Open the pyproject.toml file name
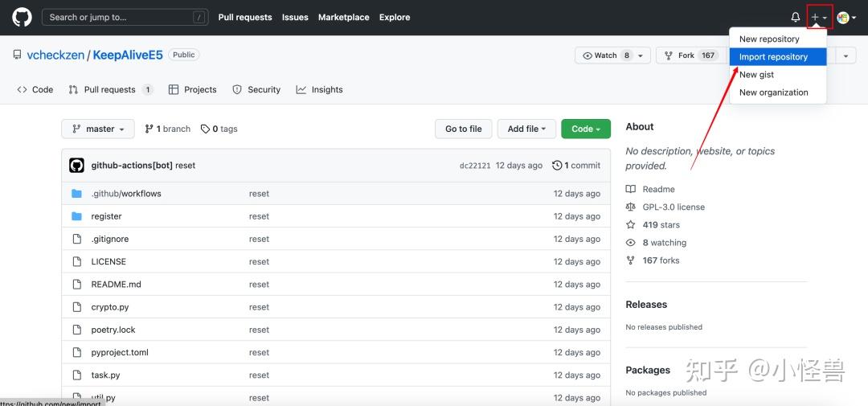This screenshot has height=406, width=868. (120, 352)
